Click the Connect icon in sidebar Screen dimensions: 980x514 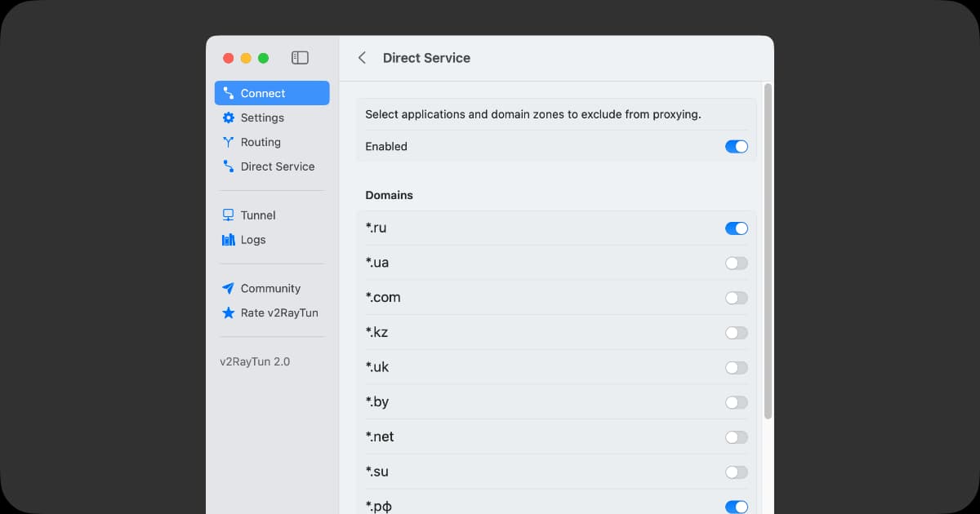point(229,93)
